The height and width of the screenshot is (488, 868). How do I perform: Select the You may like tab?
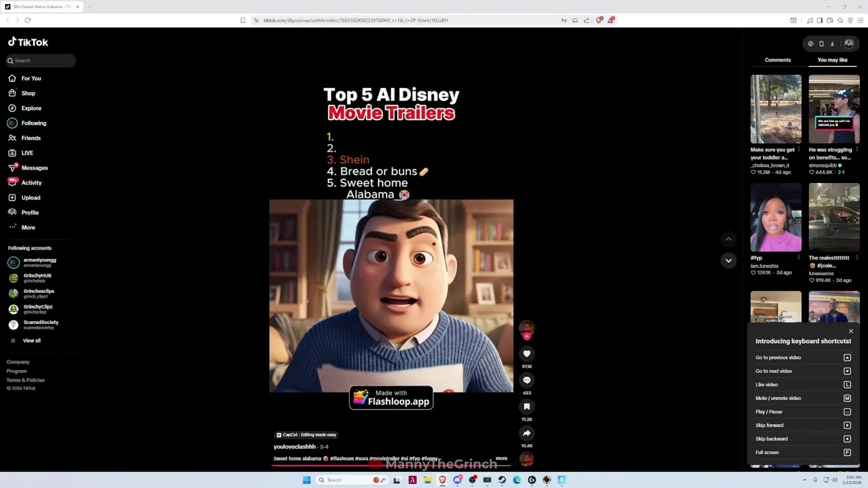pyautogui.click(x=832, y=60)
